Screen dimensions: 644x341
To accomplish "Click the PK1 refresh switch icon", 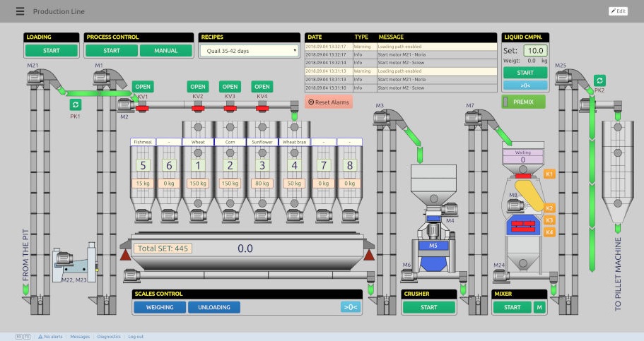I will coord(75,104).
